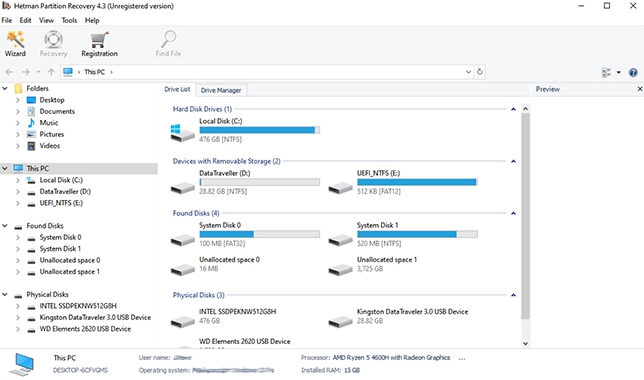Select UEFI_NTFS (E:) drive icon in Drive List
Image resolution: width=644 pixels, height=380 pixels.
(x=340, y=188)
